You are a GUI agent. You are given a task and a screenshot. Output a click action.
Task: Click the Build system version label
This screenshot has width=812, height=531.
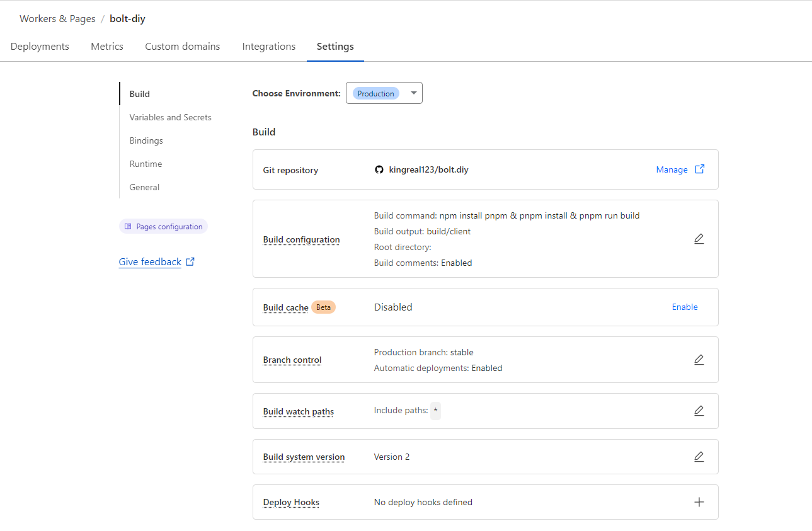point(304,457)
